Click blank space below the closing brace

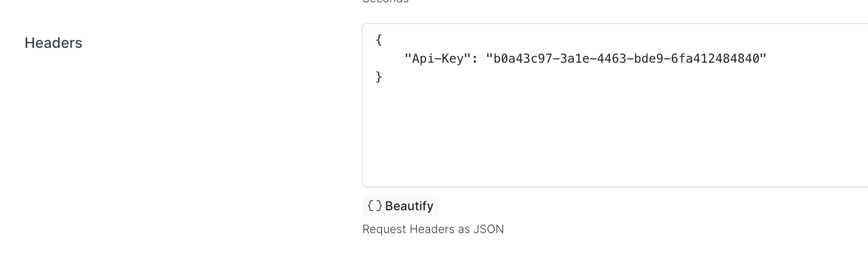click(x=512, y=137)
